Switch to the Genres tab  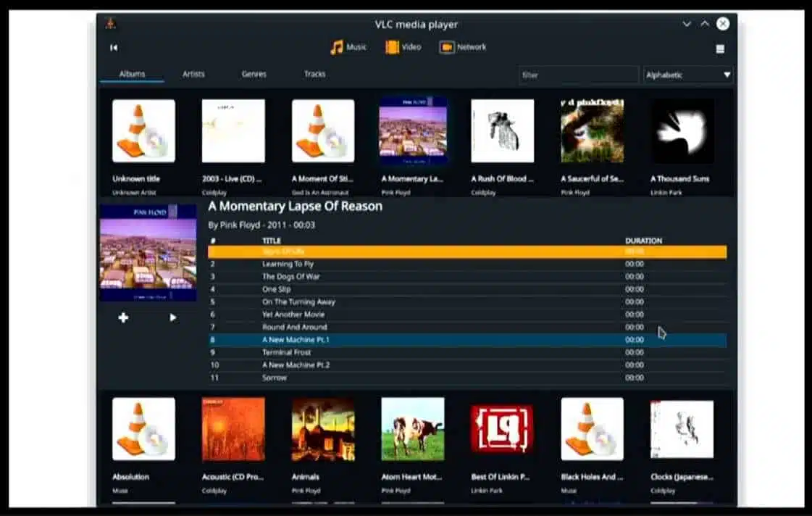254,74
